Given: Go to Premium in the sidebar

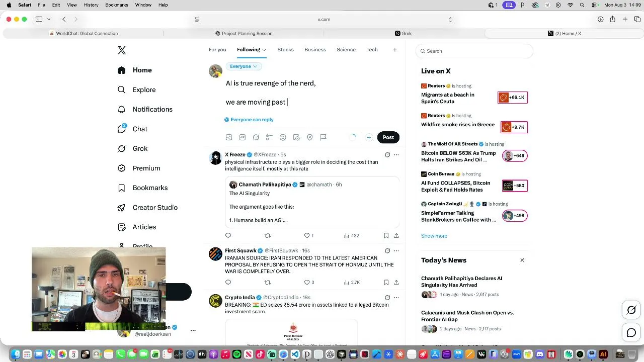Looking at the screenshot, I should click(138, 168).
